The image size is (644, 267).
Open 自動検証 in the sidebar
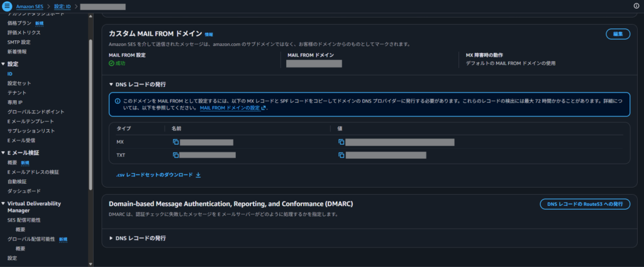[x=17, y=181]
